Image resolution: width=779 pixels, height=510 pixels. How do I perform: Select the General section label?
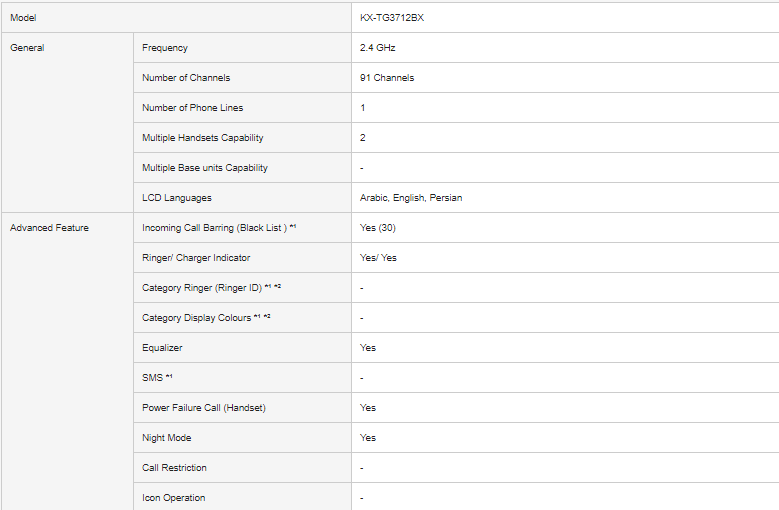tap(27, 48)
